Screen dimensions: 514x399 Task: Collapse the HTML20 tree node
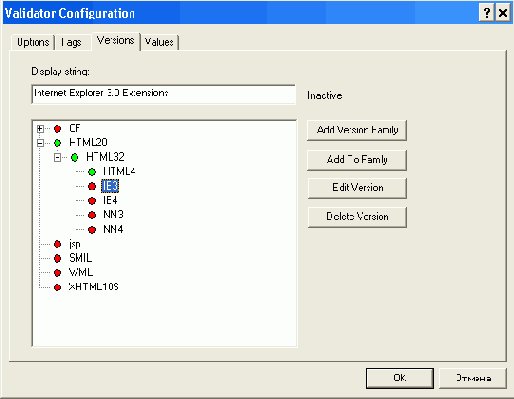point(40,143)
